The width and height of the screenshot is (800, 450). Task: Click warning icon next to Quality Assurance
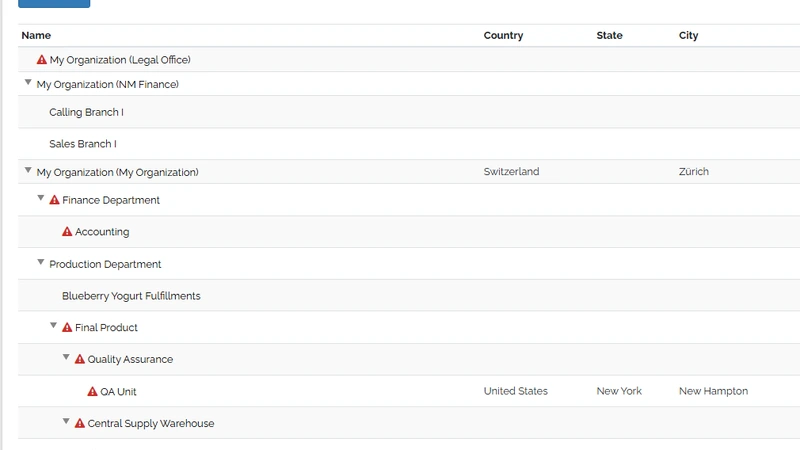coord(80,359)
